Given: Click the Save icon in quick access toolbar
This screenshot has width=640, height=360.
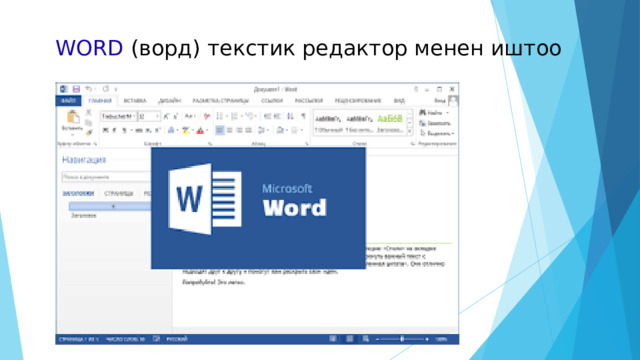Looking at the screenshot, I should (76, 89).
